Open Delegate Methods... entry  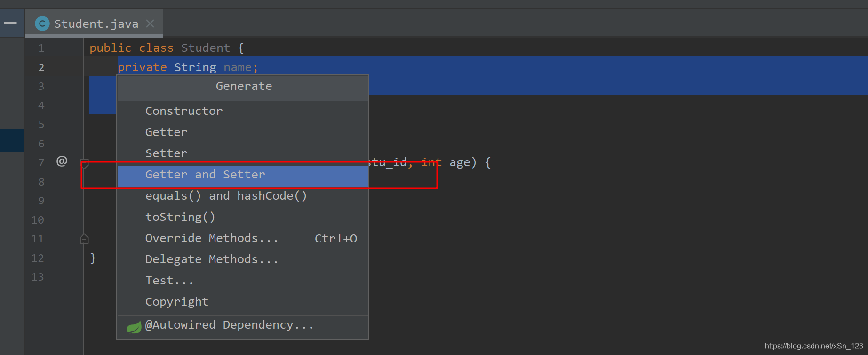[x=243, y=259]
